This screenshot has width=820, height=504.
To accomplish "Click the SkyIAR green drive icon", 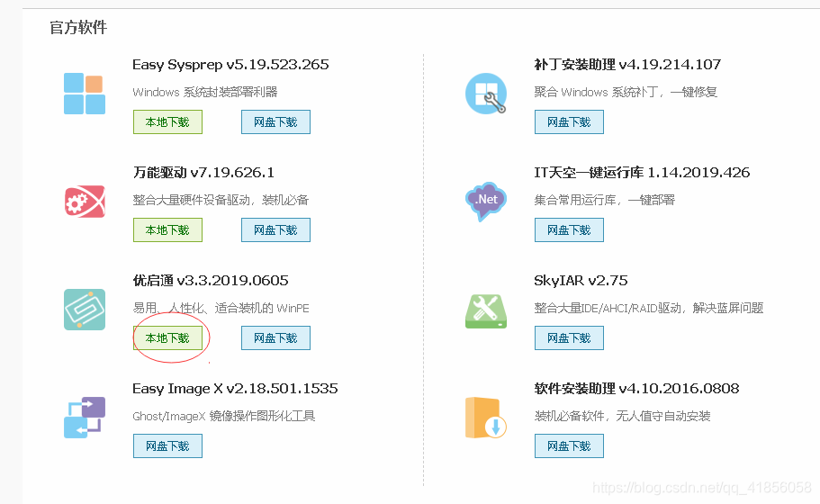I will coord(486,311).
